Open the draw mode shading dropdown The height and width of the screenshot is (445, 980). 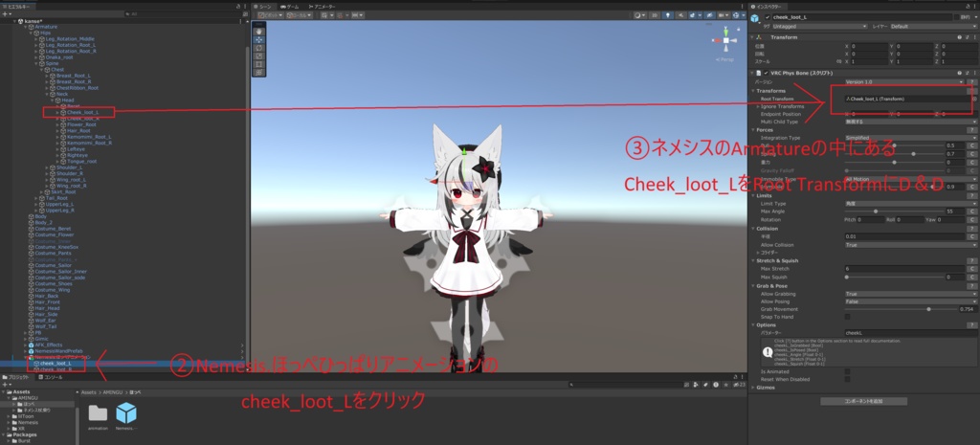(638, 15)
